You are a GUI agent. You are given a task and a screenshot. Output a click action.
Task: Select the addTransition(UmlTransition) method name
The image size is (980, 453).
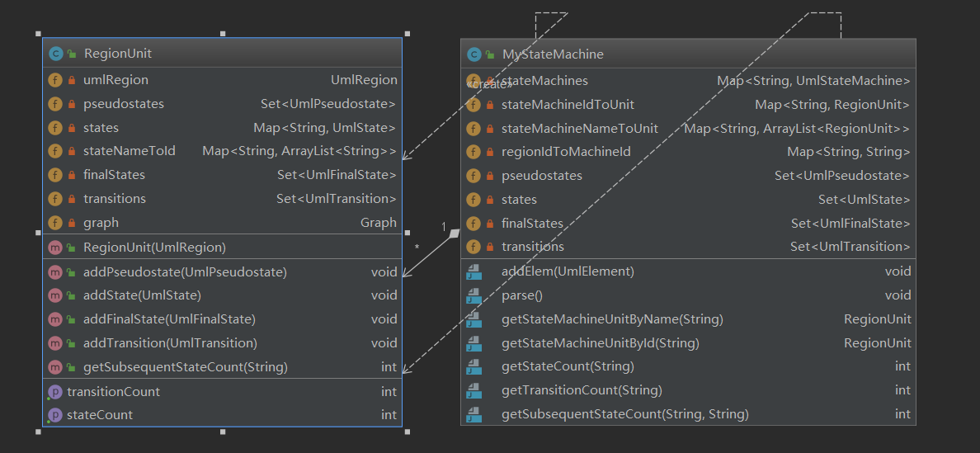click(x=170, y=343)
